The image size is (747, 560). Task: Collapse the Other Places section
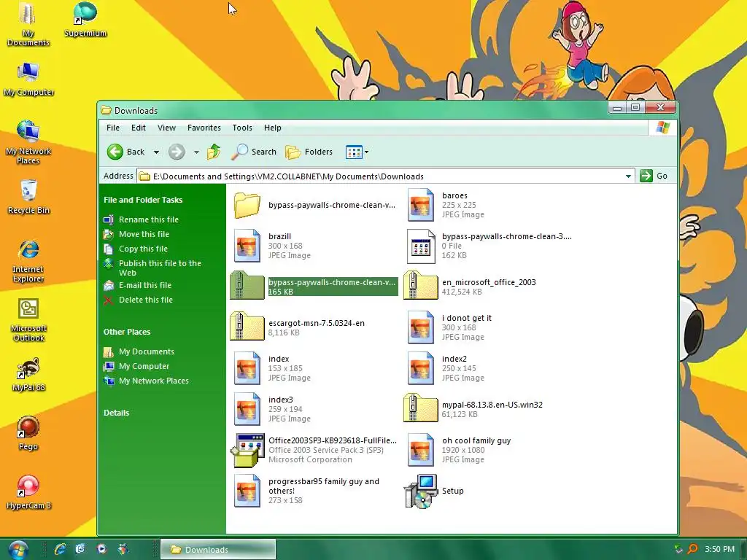point(127,332)
